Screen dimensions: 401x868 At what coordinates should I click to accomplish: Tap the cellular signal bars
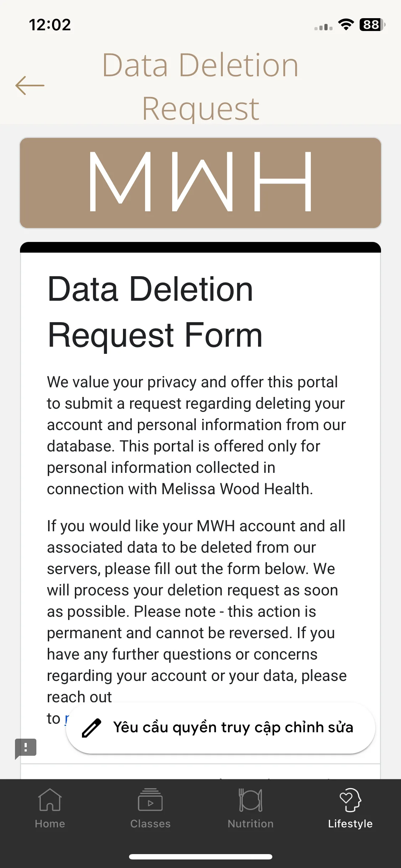tap(323, 27)
